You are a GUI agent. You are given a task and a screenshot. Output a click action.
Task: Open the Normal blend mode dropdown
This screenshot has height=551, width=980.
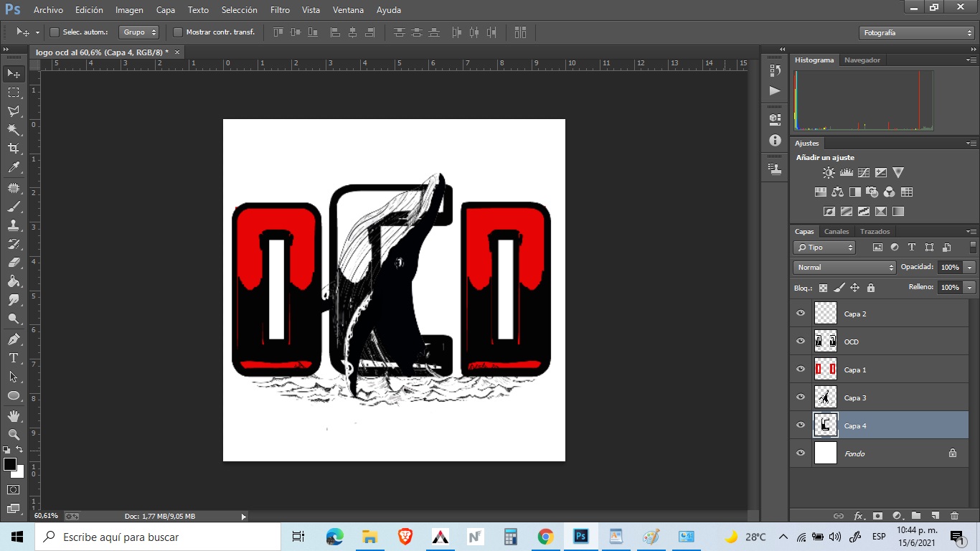(x=844, y=268)
